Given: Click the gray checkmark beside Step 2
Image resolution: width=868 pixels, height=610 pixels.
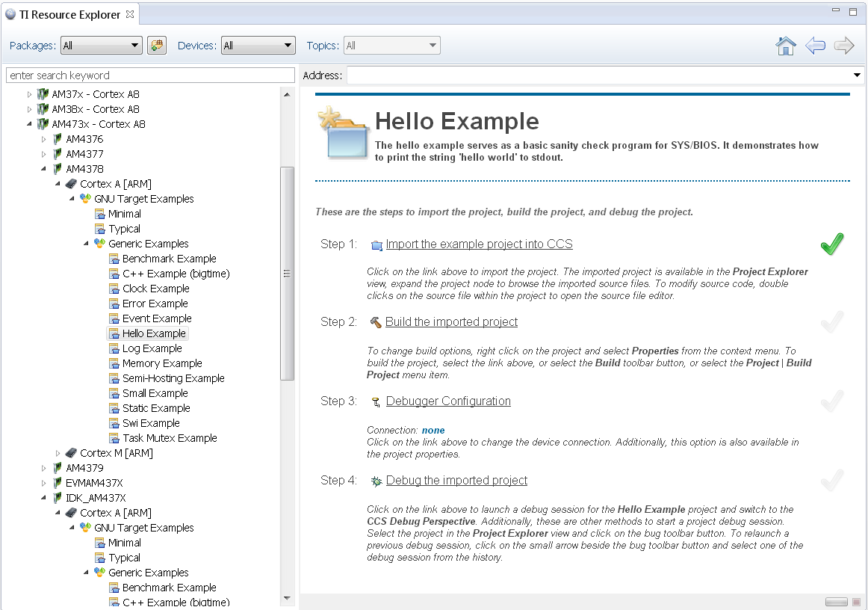Looking at the screenshot, I should 831,321.
